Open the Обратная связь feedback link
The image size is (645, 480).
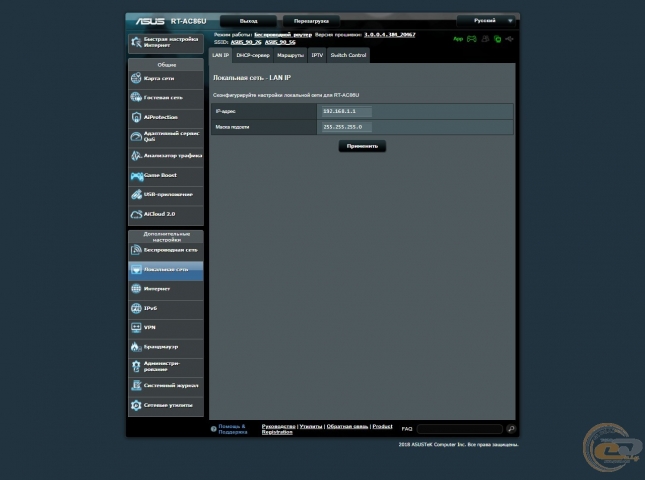(347, 427)
